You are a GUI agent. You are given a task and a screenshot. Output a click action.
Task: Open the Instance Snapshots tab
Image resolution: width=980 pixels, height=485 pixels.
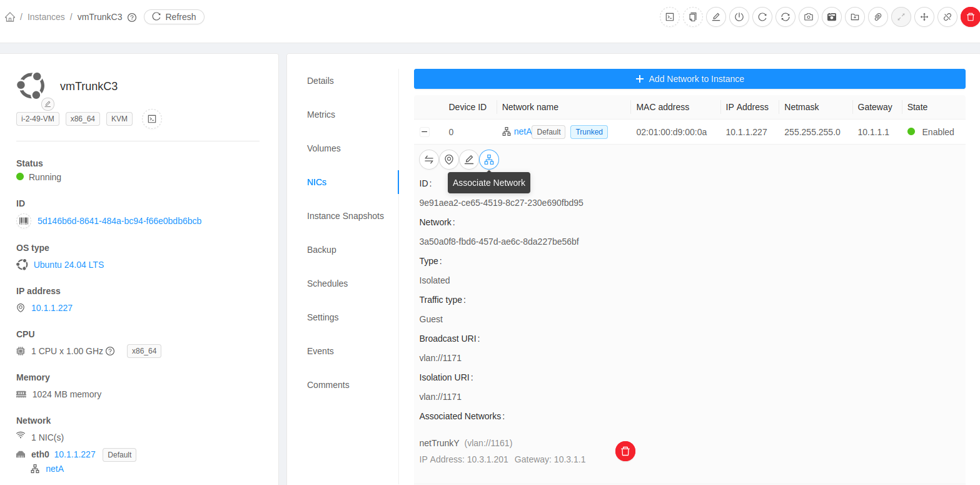pos(345,216)
